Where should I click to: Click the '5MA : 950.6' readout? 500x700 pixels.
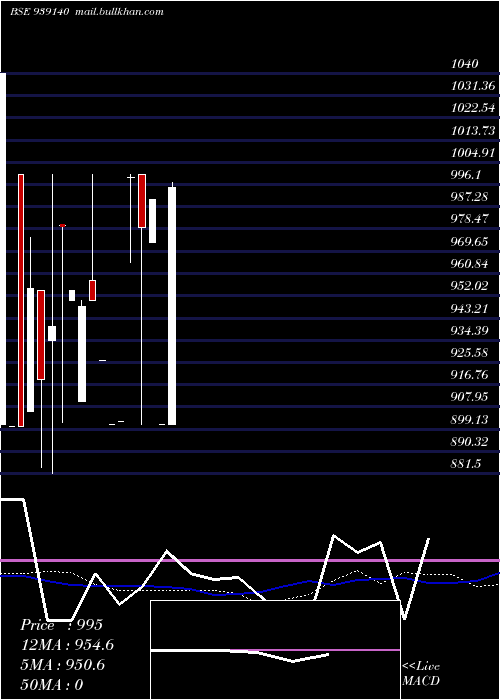[x=62, y=665]
